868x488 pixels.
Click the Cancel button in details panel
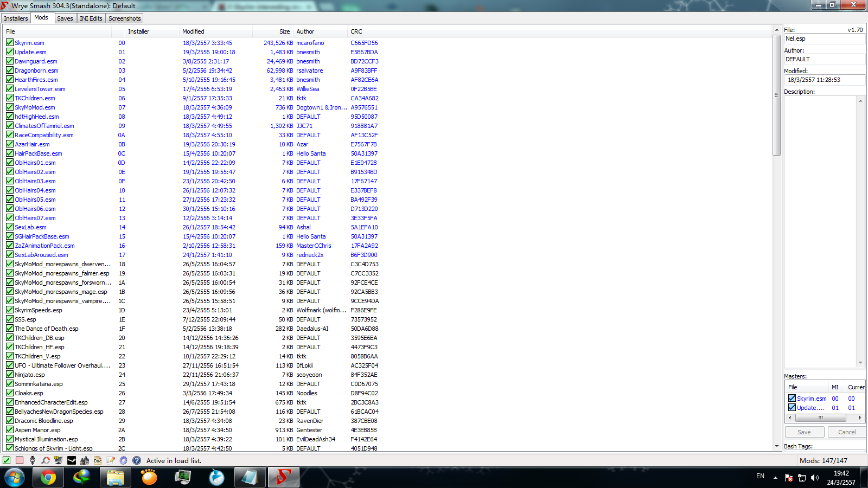coord(846,432)
